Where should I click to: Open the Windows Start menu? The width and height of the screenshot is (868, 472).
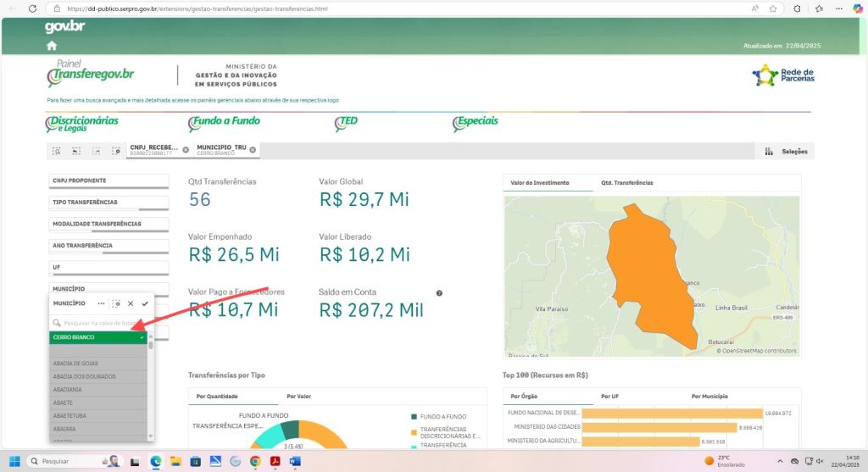tap(15, 461)
